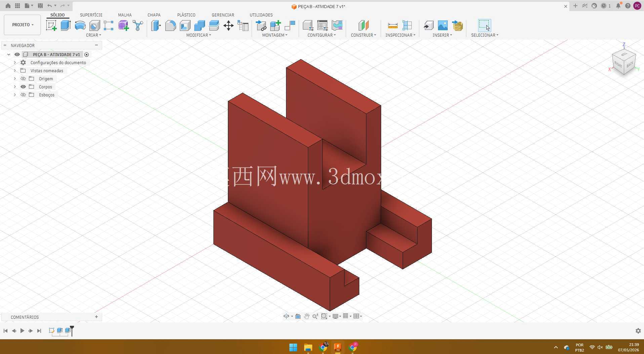
Task: Select the Fillet tool
Action: [x=170, y=26]
